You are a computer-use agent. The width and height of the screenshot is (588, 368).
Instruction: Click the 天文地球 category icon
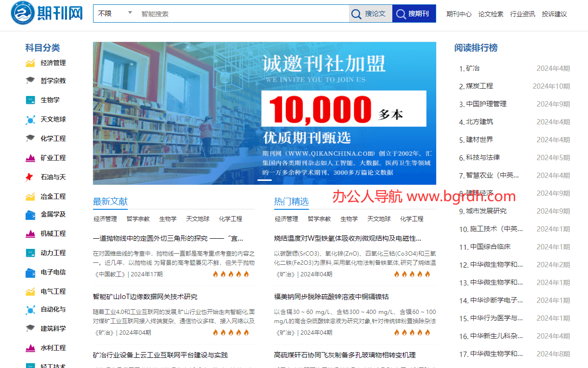click(30, 120)
